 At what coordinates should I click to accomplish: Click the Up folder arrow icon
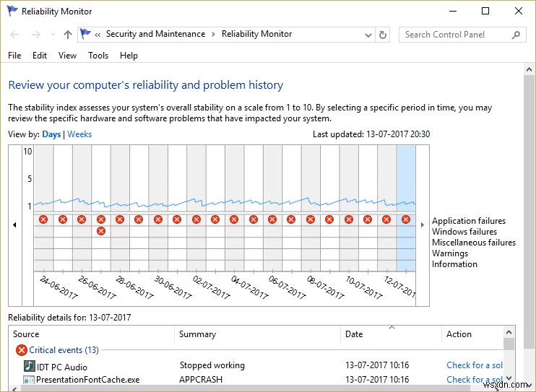point(68,35)
